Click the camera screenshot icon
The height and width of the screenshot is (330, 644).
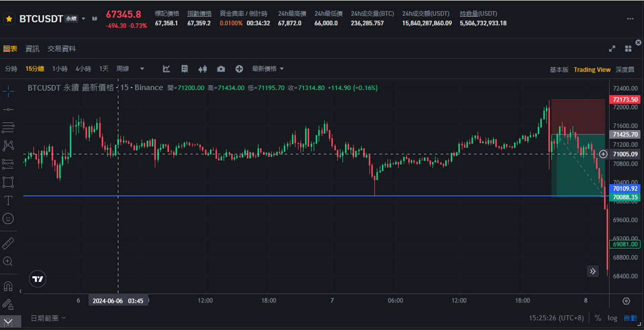pyautogui.click(x=221, y=69)
